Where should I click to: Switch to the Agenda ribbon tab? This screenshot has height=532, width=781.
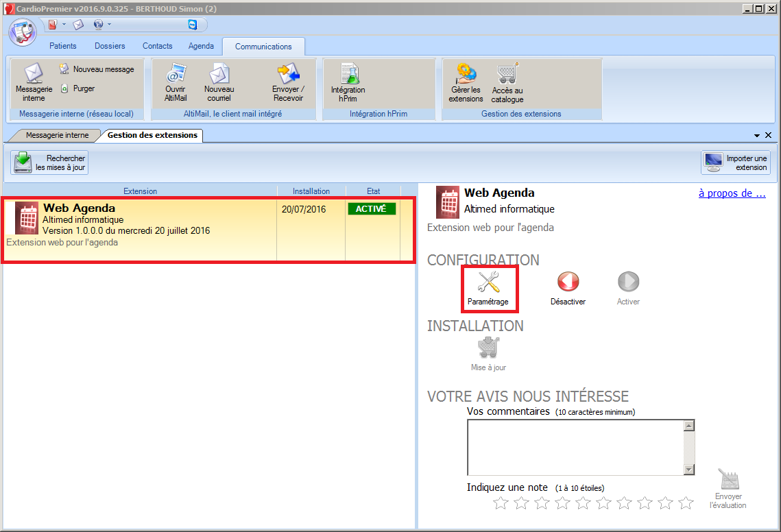click(x=201, y=46)
